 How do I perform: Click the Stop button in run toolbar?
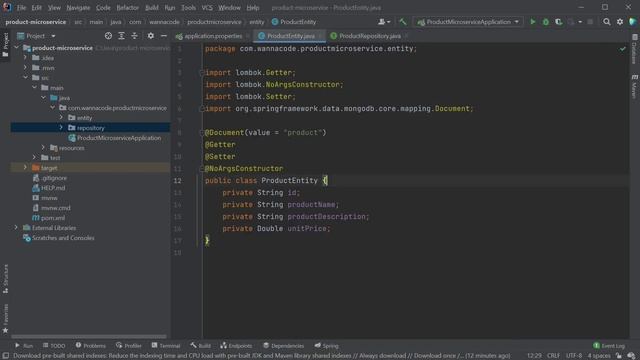pos(590,22)
